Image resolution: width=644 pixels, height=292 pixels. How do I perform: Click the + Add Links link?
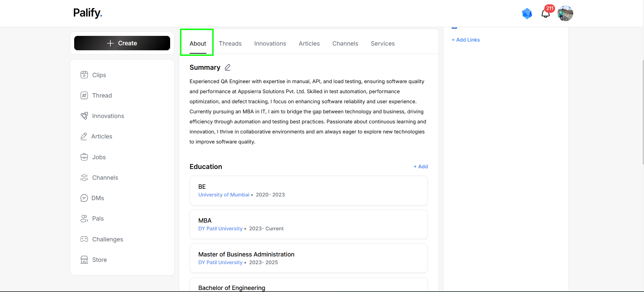pyautogui.click(x=466, y=40)
